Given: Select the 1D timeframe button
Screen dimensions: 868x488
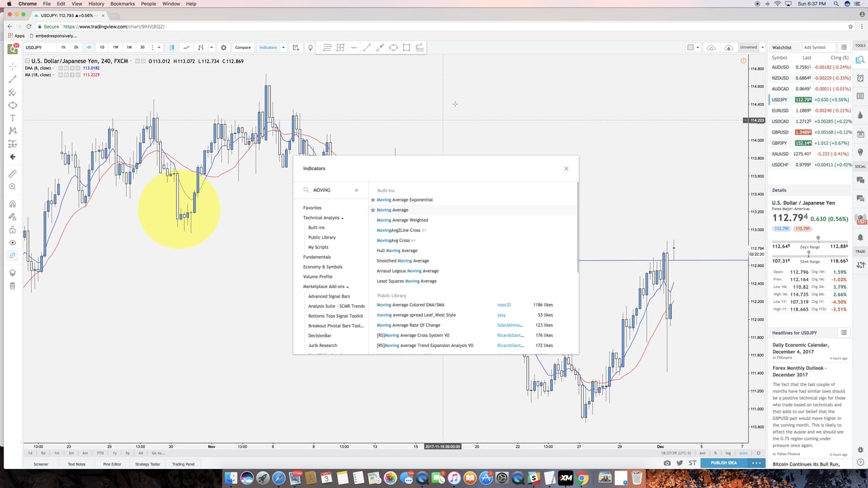Looking at the screenshot, I should [102, 47].
